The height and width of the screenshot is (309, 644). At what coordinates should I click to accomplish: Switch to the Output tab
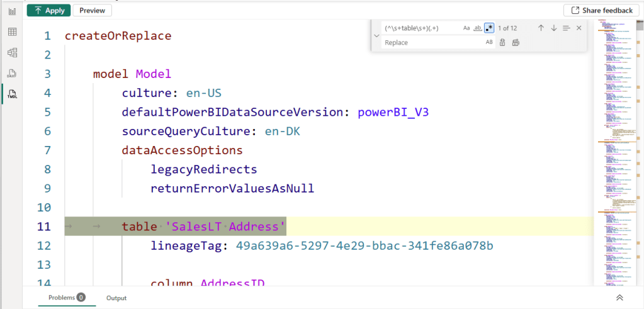click(116, 298)
